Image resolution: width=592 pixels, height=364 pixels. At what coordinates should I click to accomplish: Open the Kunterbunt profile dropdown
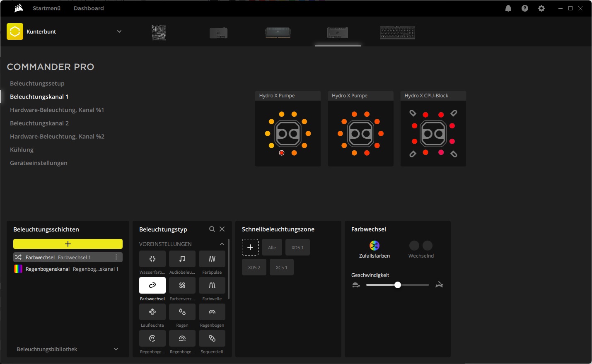[119, 31]
